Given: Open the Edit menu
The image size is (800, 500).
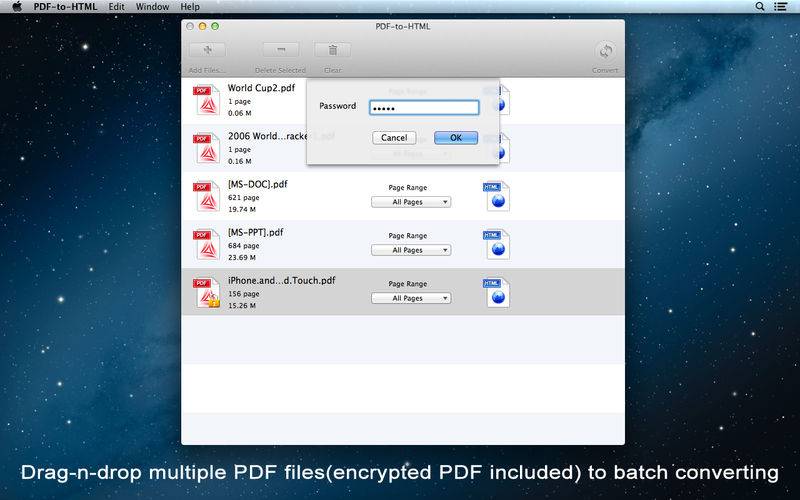Looking at the screenshot, I should point(116,7).
